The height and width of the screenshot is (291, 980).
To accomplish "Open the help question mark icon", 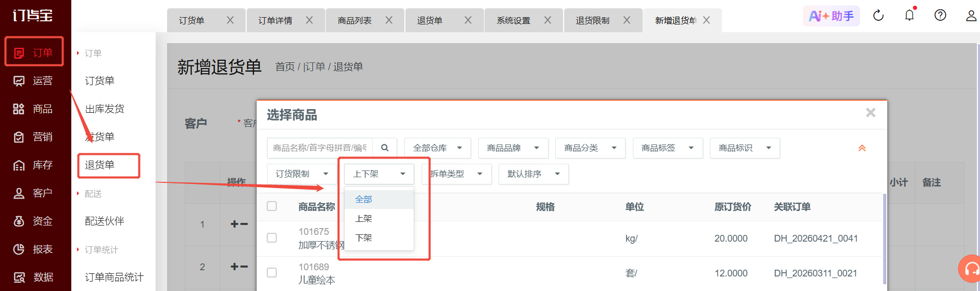I will tap(940, 15).
